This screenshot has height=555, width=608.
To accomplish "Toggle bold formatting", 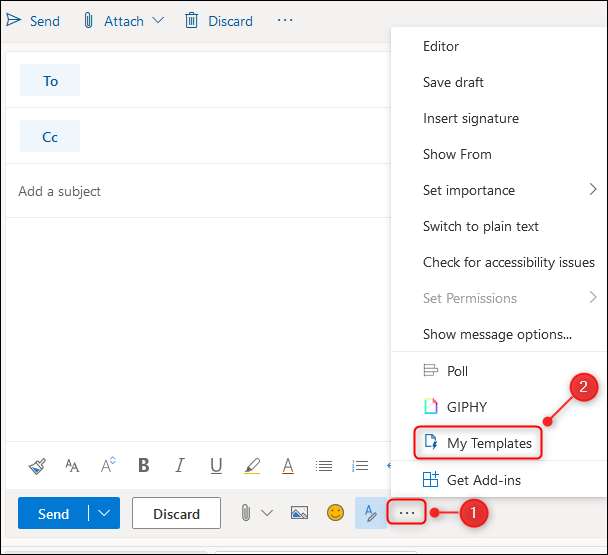I will 144,466.
